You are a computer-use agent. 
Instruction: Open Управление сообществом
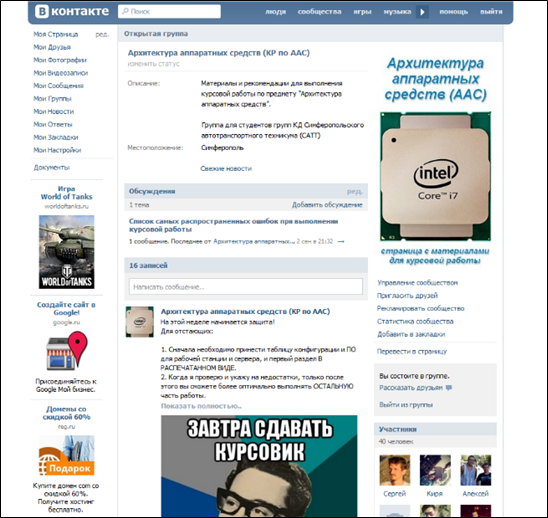coord(417,283)
